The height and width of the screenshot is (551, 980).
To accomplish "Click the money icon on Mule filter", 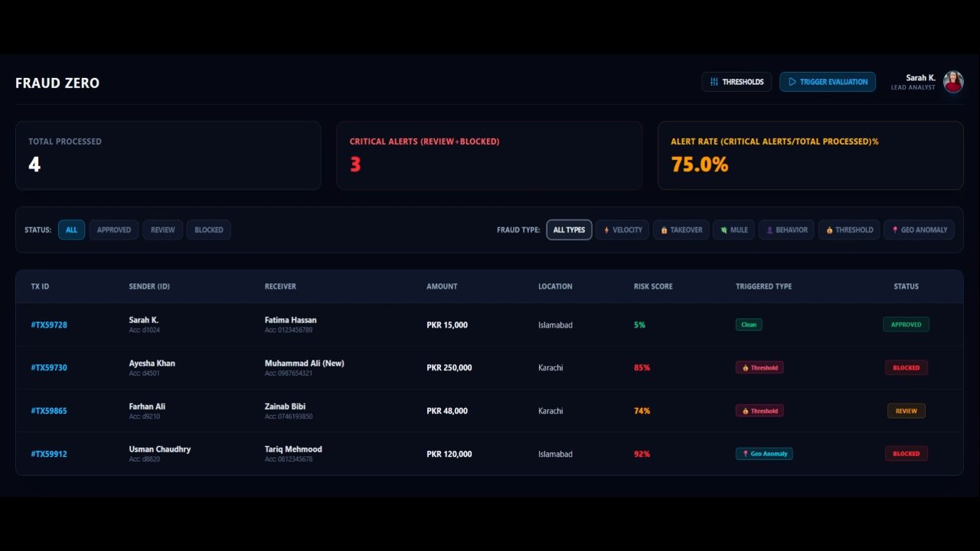I will click(724, 230).
